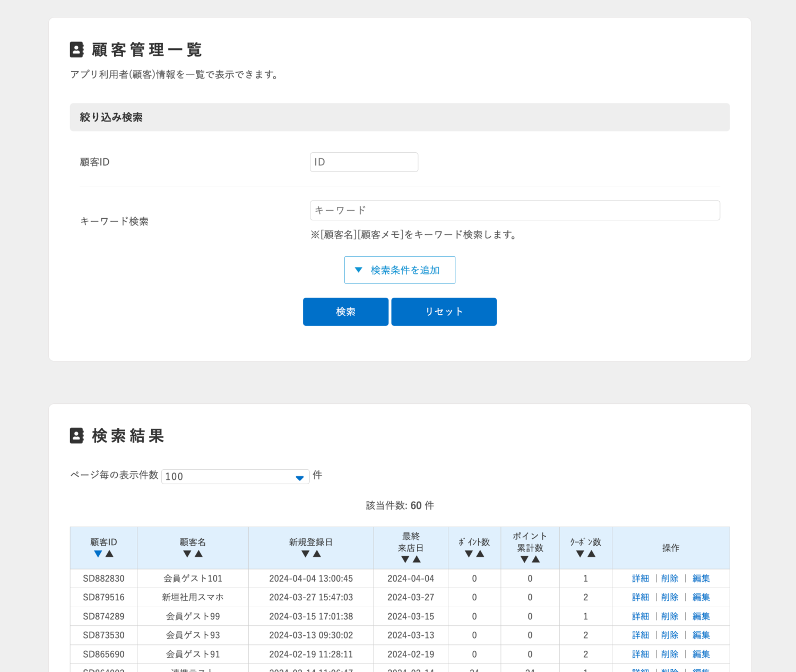The width and height of the screenshot is (796, 672).
Task: Sort 顧客ID column descending
Action: point(98,554)
